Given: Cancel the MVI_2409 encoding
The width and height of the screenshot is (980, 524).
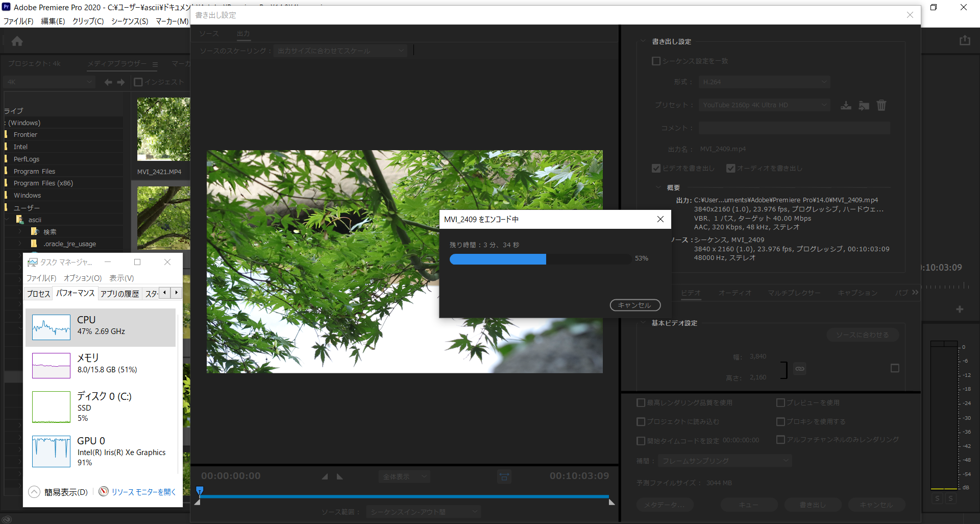Looking at the screenshot, I should click(635, 305).
